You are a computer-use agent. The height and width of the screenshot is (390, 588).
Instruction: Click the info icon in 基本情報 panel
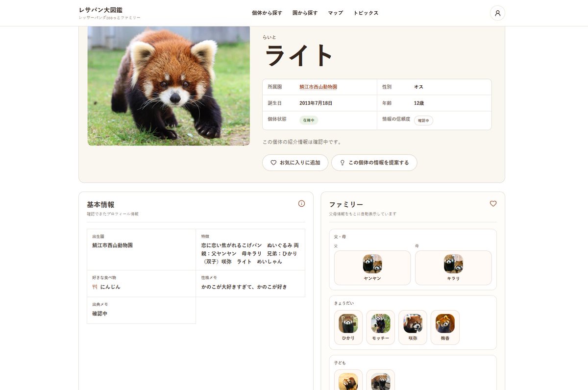[301, 203]
